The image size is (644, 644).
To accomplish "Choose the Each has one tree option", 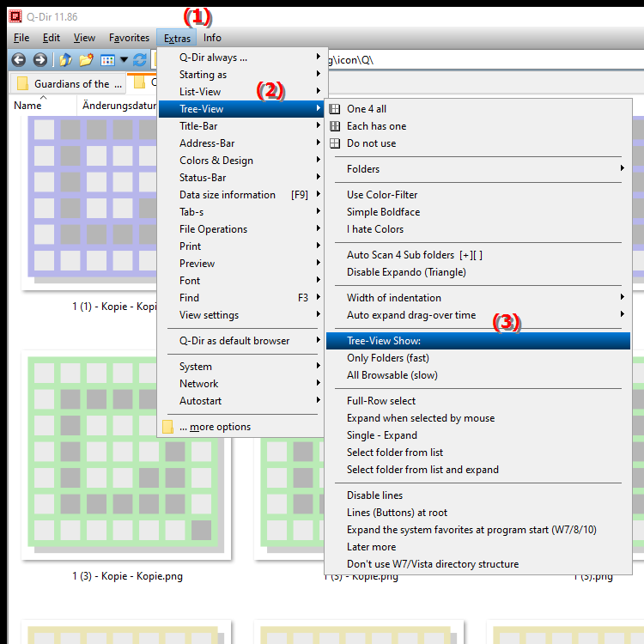I will pyautogui.click(x=376, y=126).
